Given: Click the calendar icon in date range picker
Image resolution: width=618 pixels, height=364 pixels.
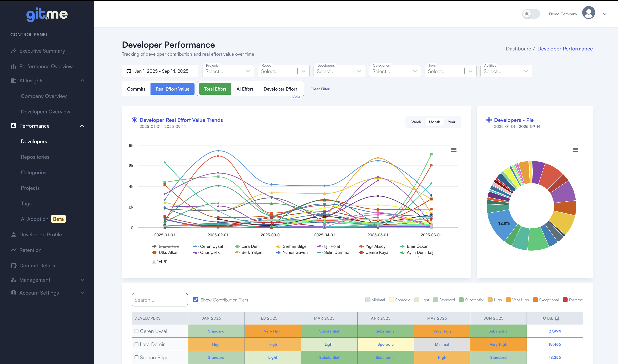Looking at the screenshot, I should coord(129,71).
